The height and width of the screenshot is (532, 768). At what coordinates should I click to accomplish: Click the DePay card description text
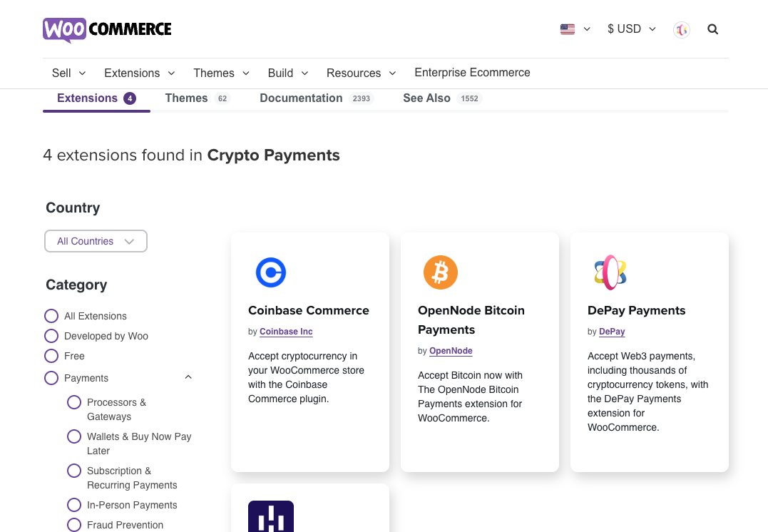(x=647, y=392)
